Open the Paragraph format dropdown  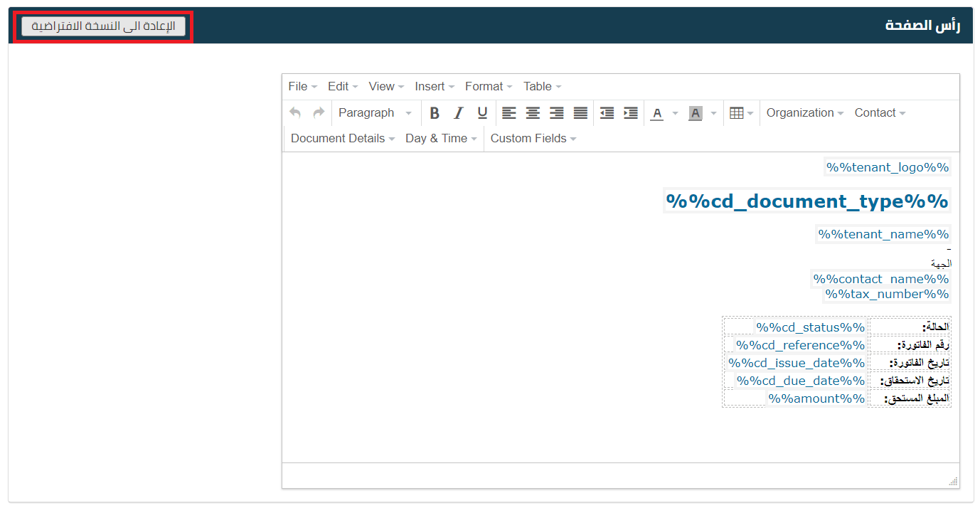[x=375, y=113]
